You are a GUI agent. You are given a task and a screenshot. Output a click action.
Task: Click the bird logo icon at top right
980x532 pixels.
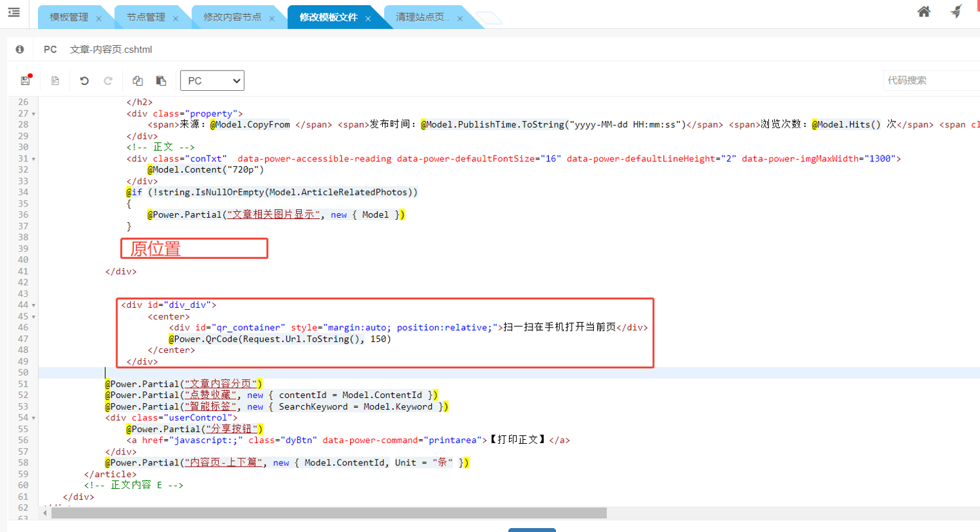(x=956, y=12)
